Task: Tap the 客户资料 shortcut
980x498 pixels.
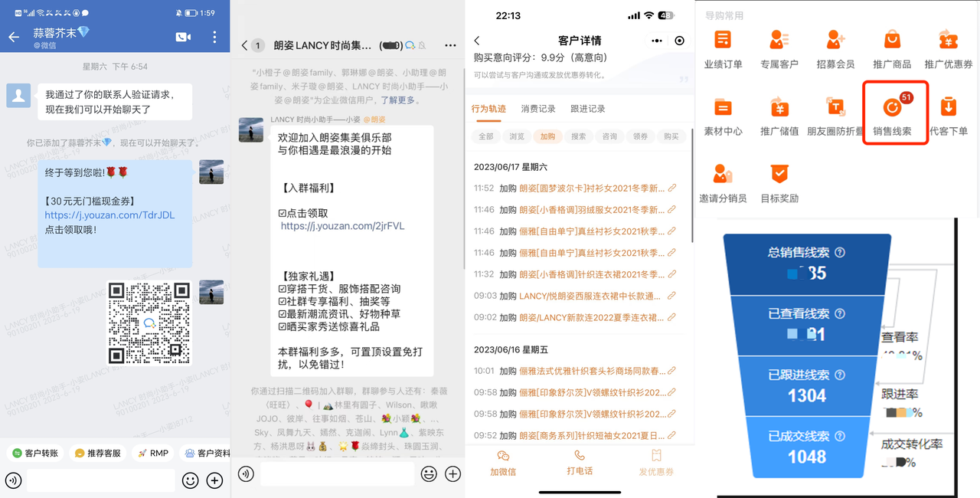Action: click(x=207, y=453)
